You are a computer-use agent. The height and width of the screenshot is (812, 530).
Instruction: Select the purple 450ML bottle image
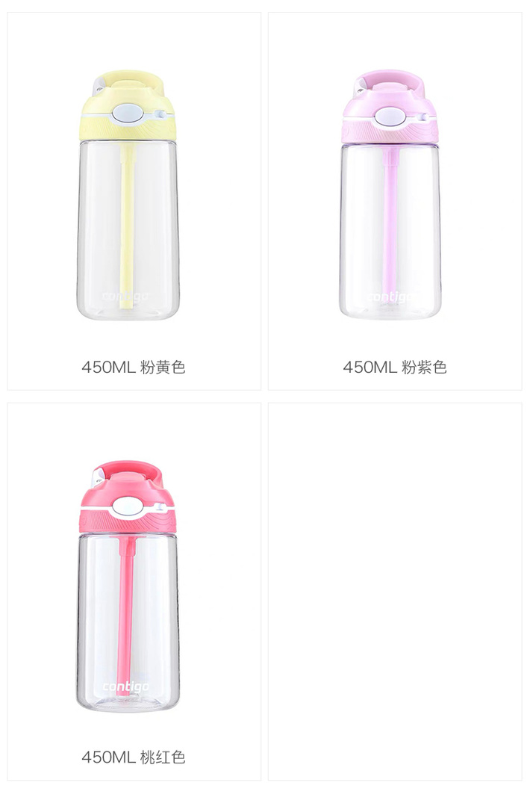(390, 195)
